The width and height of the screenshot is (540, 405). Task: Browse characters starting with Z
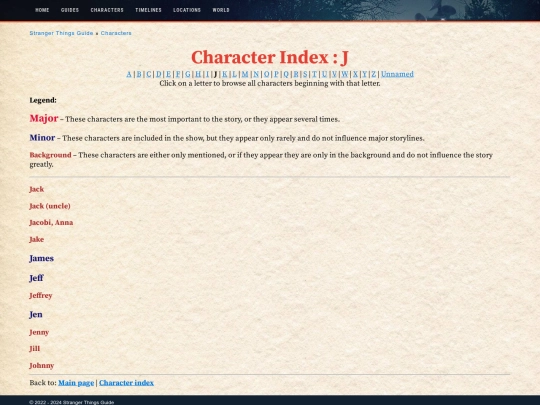pyautogui.click(x=374, y=74)
